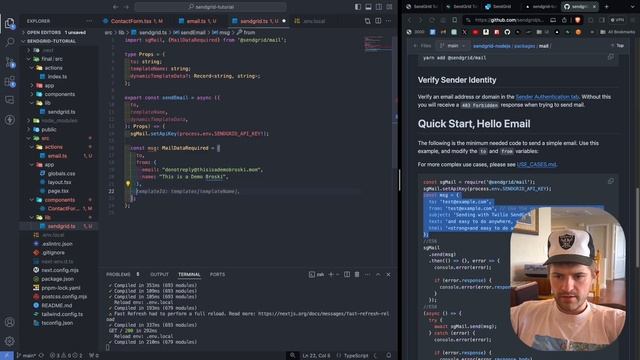Kill the terminal with trash icon
Image resolution: width=640 pixels, height=360 pixels.
pyautogui.click(x=357, y=274)
